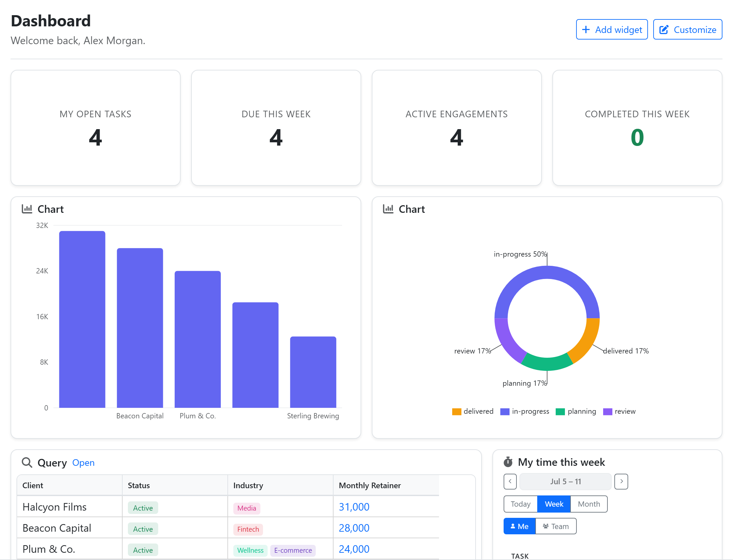Image resolution: width=733 pixels, height=560 pixels.
Task: Click the tallest first bar in chart
Action: (x=82, y=319)
